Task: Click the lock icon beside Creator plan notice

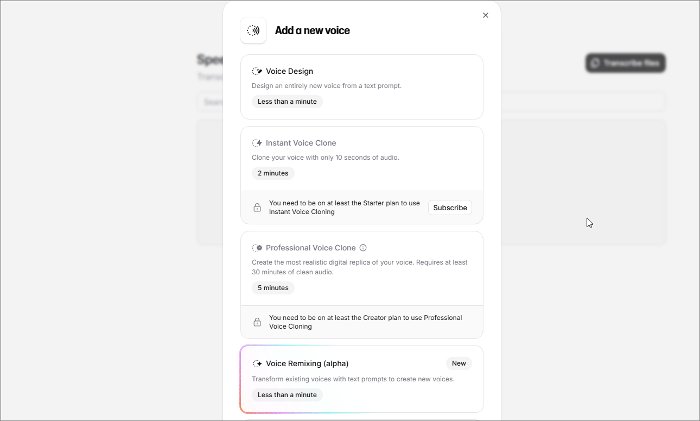Action: click(x=257, y=322)
